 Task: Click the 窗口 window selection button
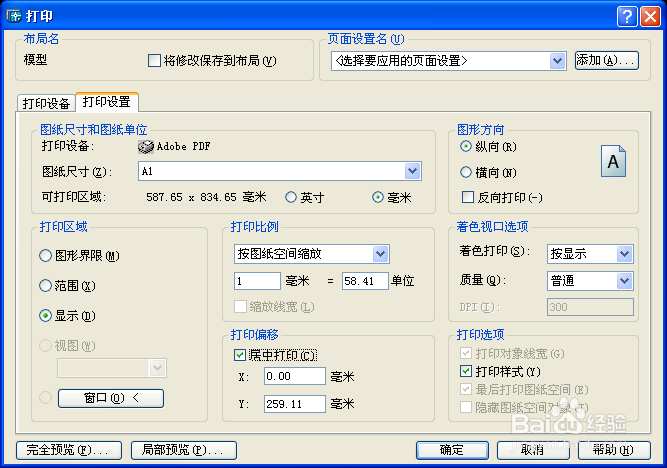[x=111, y=398]
